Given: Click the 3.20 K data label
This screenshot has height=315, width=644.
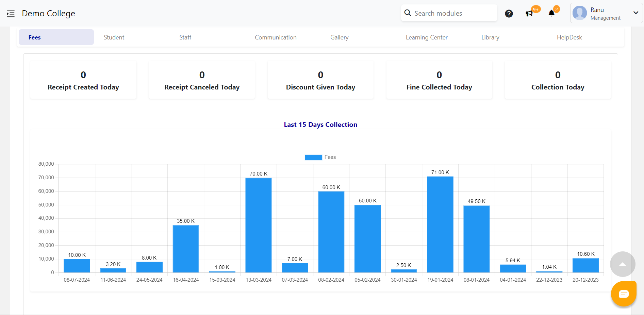Looking at the screenshot, I should point(113,264).
